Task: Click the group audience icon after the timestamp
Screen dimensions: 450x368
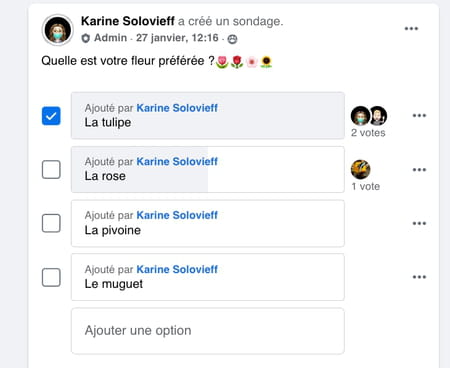Action: 232,39
